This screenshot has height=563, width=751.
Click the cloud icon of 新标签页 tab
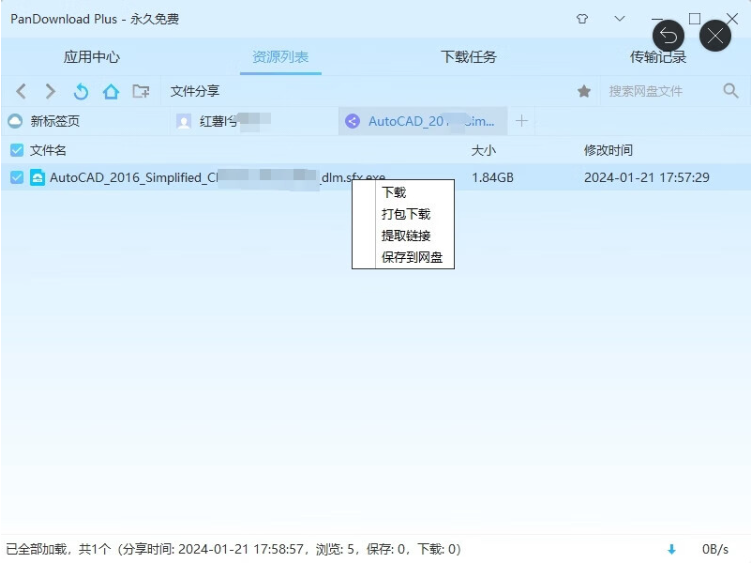pyautogui.click(x=15, y=121)
